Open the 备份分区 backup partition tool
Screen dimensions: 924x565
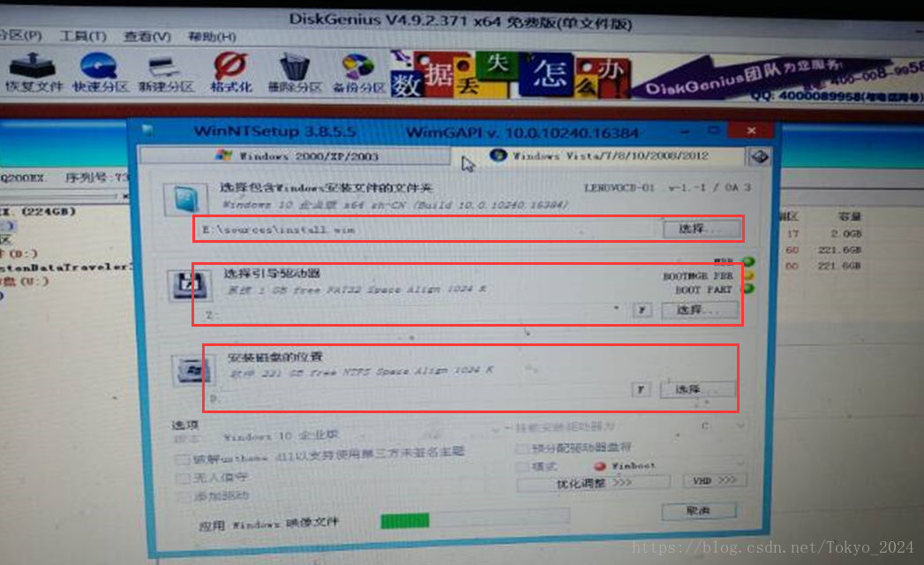pyautogui.click(x=359, y=74)
